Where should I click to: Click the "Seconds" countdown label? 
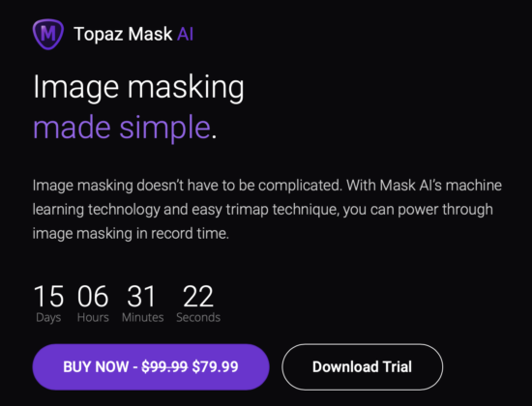[198, 317]
